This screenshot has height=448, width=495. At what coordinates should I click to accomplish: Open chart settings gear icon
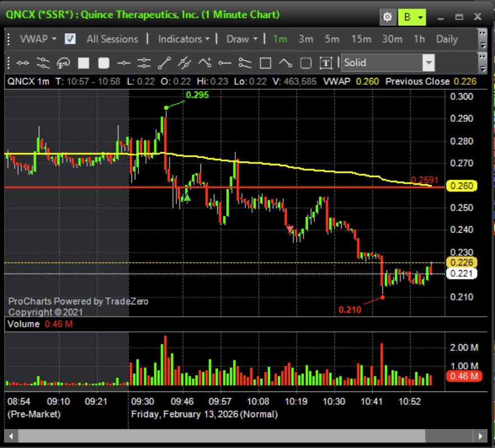point(387,17)
